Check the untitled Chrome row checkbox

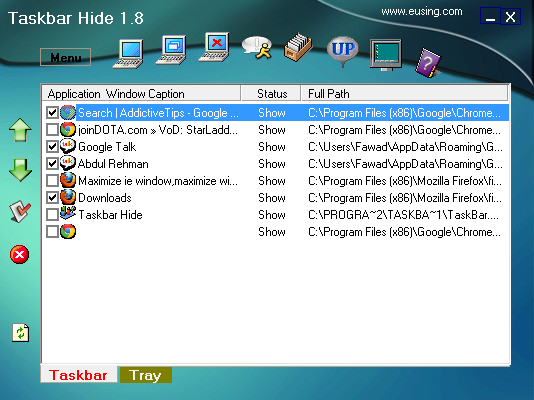coord(52,232)
